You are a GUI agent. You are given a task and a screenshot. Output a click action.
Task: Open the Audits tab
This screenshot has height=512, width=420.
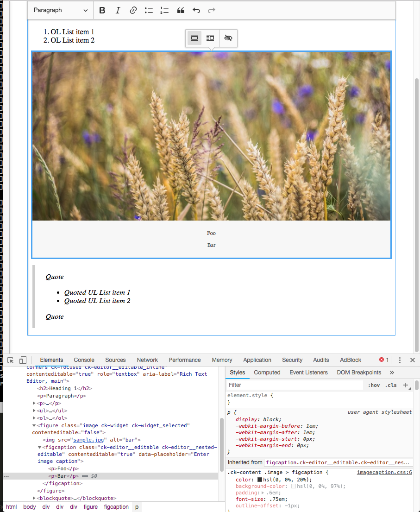[321, 360]
